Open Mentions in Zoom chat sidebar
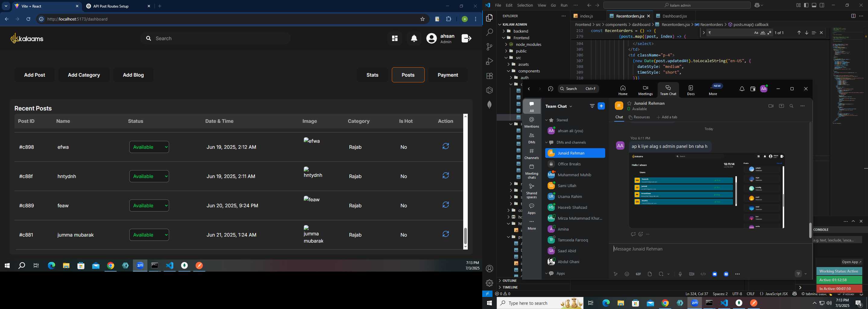 tap(532, 123)
